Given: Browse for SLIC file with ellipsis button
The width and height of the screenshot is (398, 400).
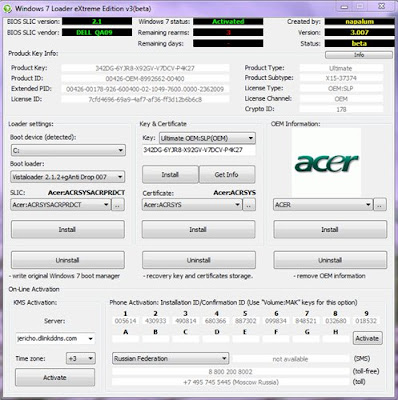Looking at the screenshot, I should point(118,205).
